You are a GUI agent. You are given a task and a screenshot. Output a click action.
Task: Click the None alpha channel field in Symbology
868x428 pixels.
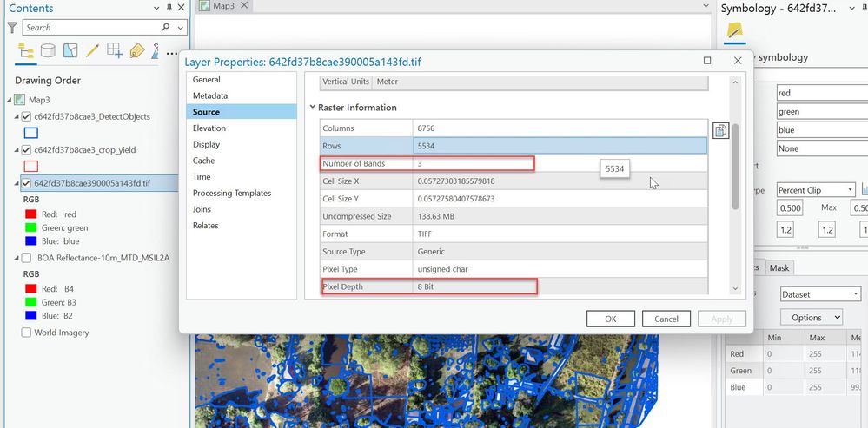point(822,148)
